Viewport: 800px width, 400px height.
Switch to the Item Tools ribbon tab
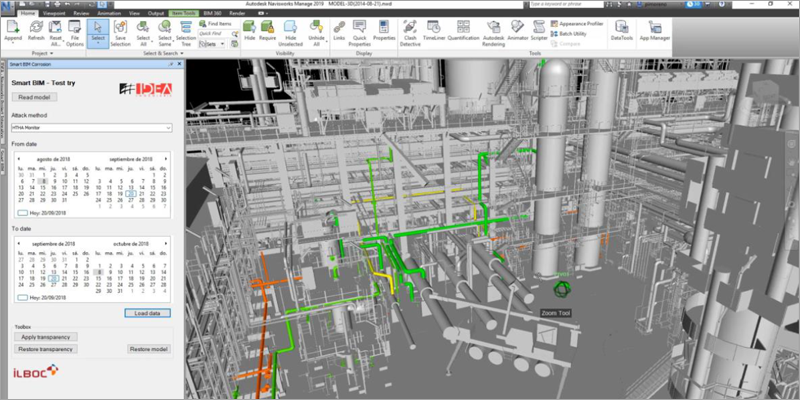coord(184,13)
